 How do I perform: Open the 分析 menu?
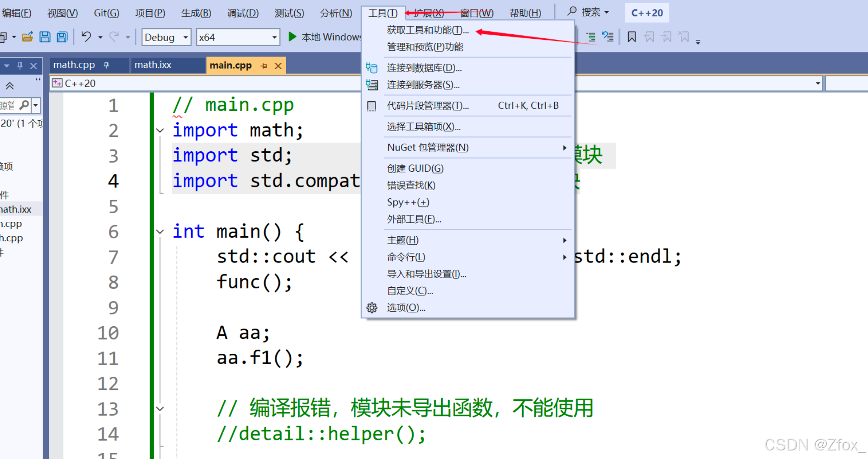click(336, 13)
